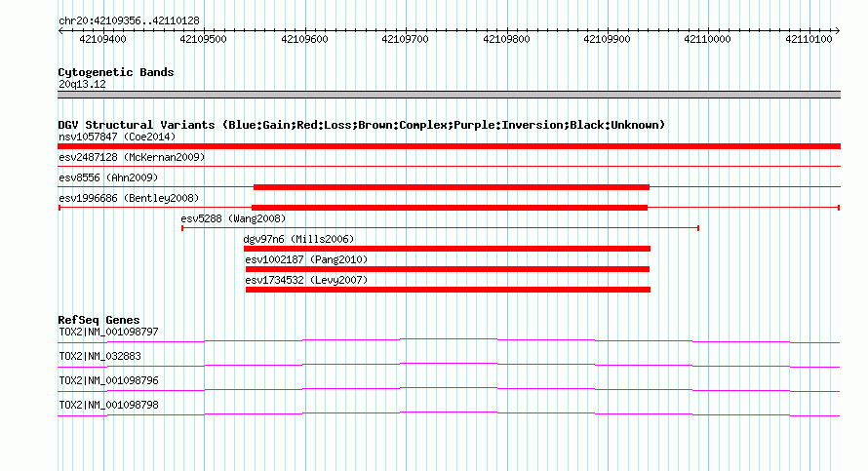Click the TOX2|NM_032883 gene label
This screenshot has height=471, width=868.
pyautogui.click(x=99, y=357)
